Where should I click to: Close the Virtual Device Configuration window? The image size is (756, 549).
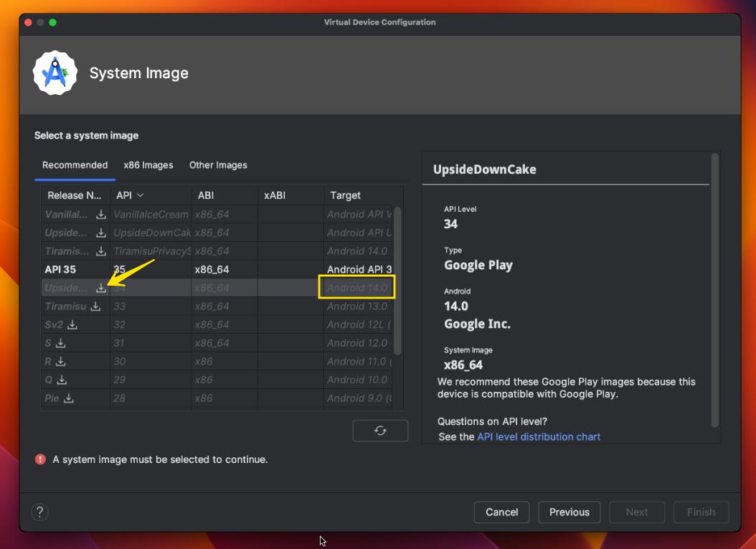pyautogui.click(x=29, y=22)
